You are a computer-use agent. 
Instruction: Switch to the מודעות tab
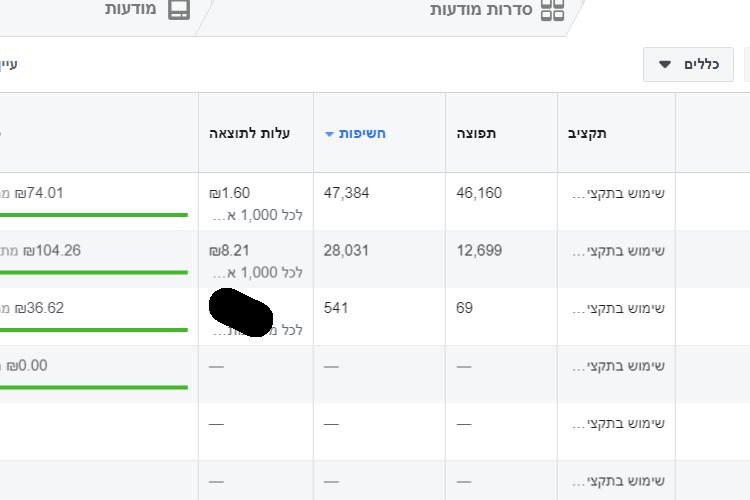pos(147,10)
